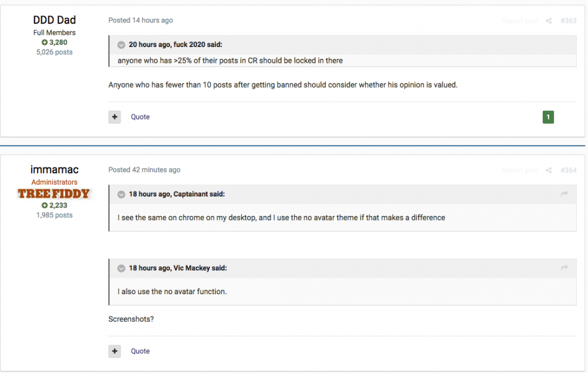
Task: Jump to Captainant's original post via arrow
Action: tap(564, 194)
